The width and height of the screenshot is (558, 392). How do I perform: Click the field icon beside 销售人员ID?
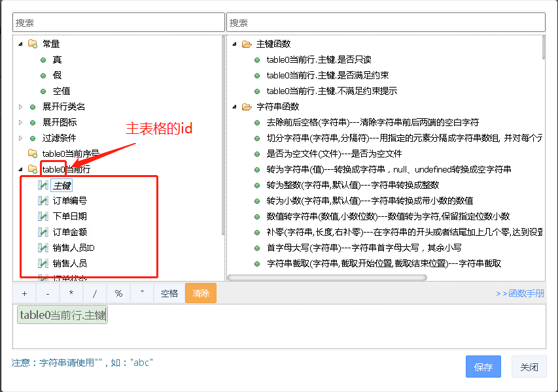click(44, 248)
